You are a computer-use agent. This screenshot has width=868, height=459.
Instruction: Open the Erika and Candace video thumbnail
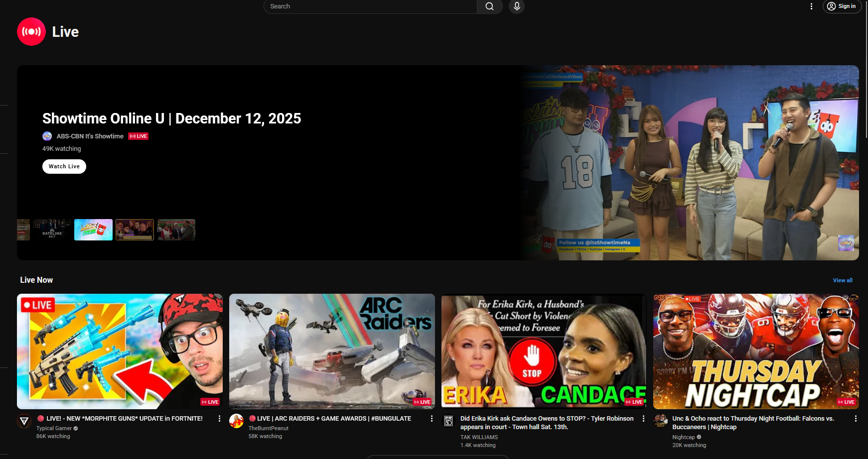[x=544, y=351]
